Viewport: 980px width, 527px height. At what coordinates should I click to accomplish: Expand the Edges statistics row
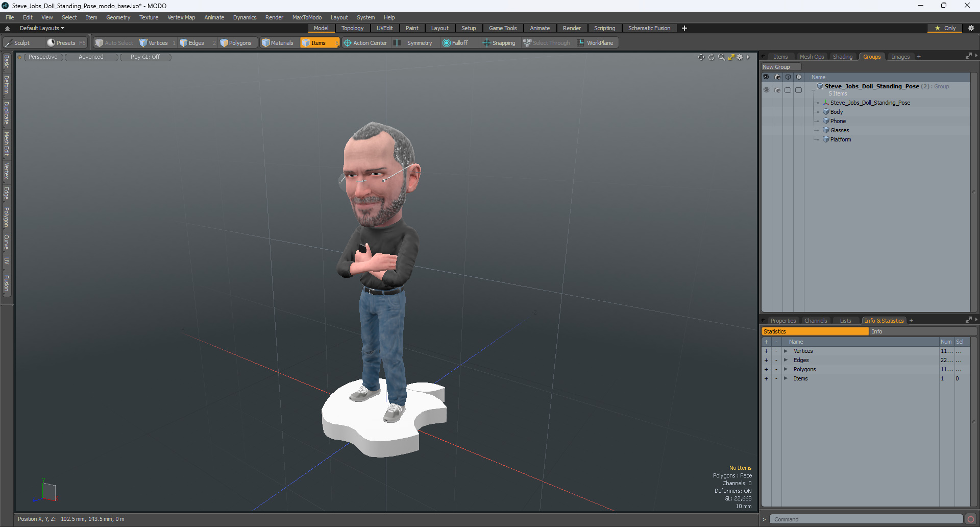point(786,360)
